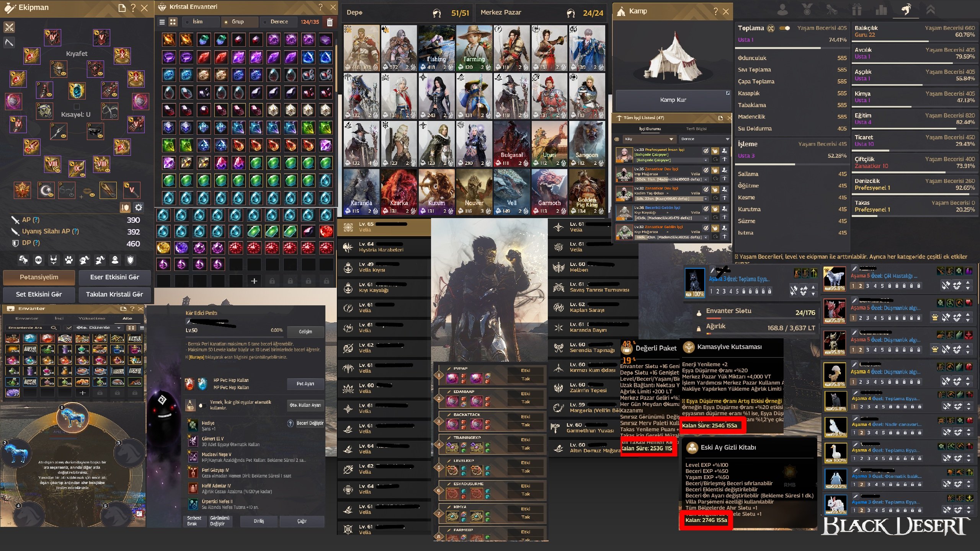This screenshot has width=980, height=551.
Task: Switch Kristal Envanteri to list view
Action: click(162, 22)
